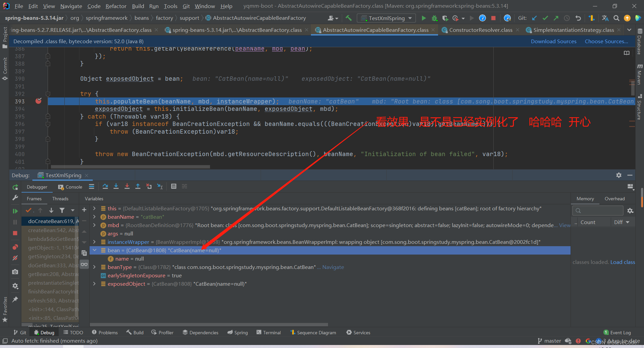Resume program with green resume icon
The width and height of the screenshot is (644, 348).
pos(15,211)
